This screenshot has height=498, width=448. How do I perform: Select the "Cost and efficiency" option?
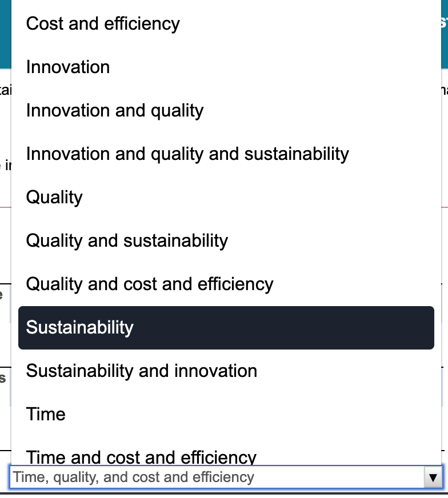[x=103, y=23]
